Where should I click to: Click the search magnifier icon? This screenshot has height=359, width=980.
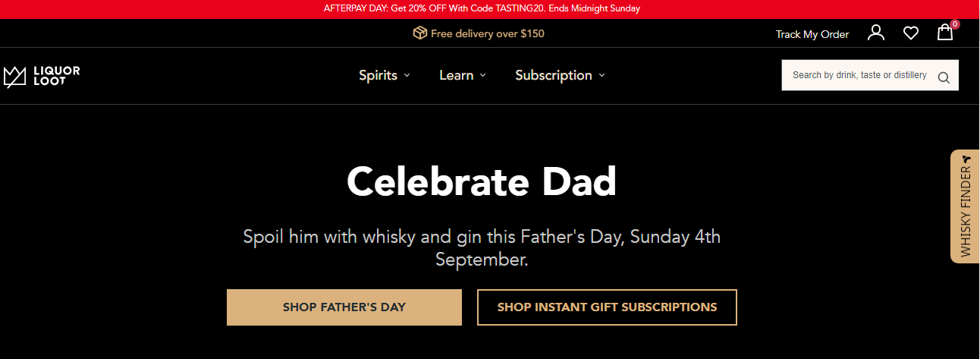(944, 77)
